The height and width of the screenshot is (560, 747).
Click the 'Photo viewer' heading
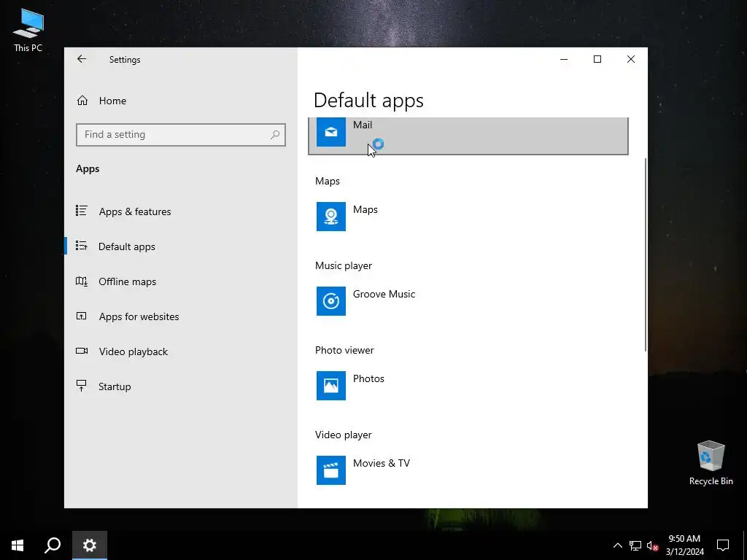tap(344, 350)
